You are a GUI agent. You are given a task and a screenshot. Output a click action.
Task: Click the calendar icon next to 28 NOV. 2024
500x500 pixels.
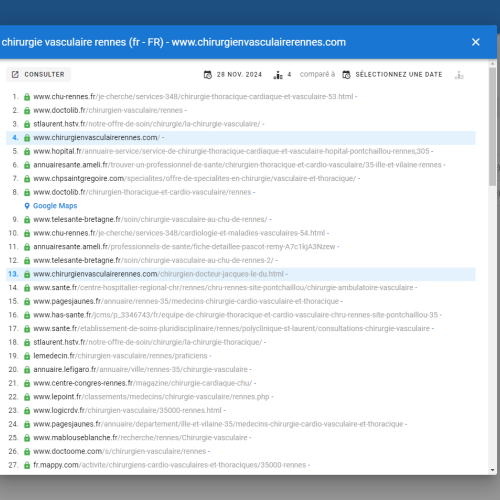tap(208, 75)
